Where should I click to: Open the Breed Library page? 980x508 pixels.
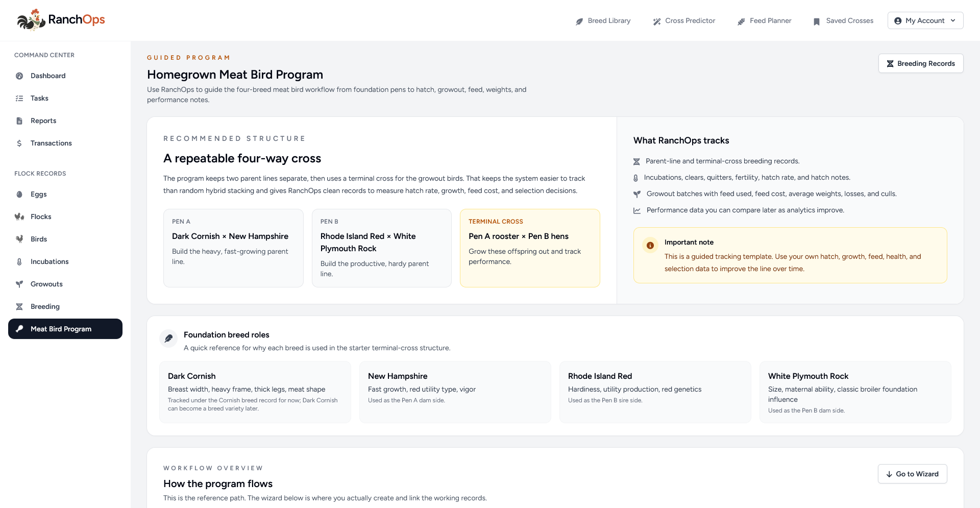coord(603,21)
